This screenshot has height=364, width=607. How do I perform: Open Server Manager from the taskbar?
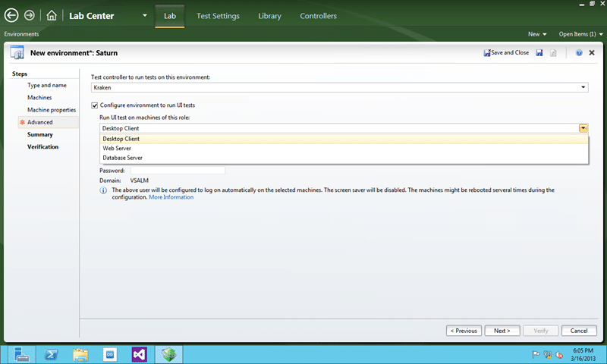pos(22,354)
